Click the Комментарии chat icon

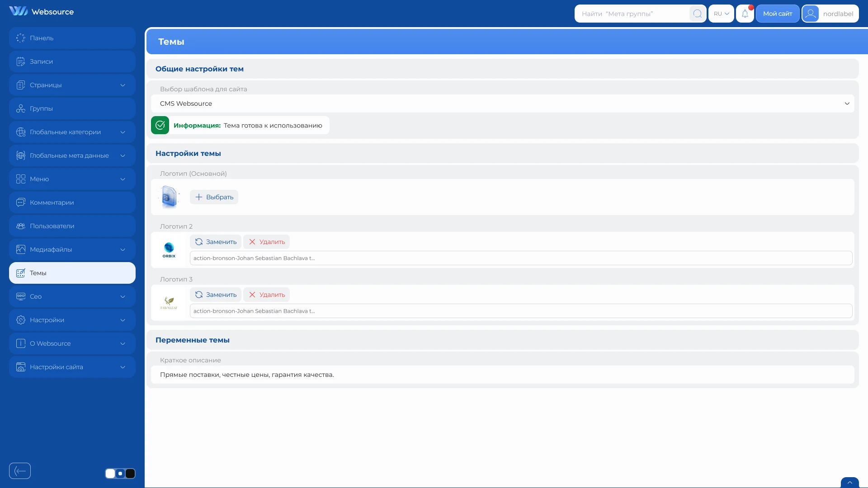(21, 202)
